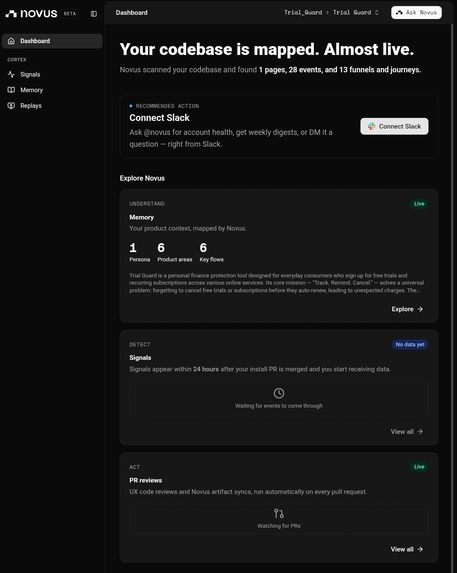Click the '1 Persona' stat
Screen dimensions: 457x573
140,252
